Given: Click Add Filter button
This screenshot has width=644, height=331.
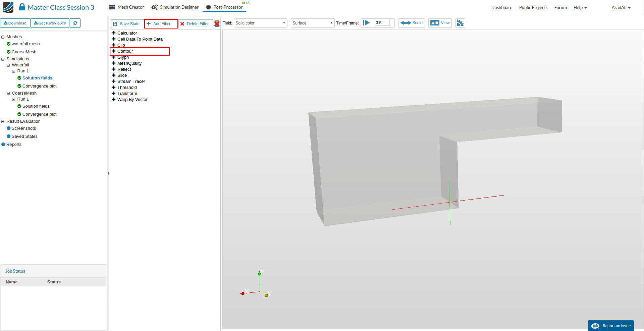Looking at the screenshot, I should tap(161, 24).
